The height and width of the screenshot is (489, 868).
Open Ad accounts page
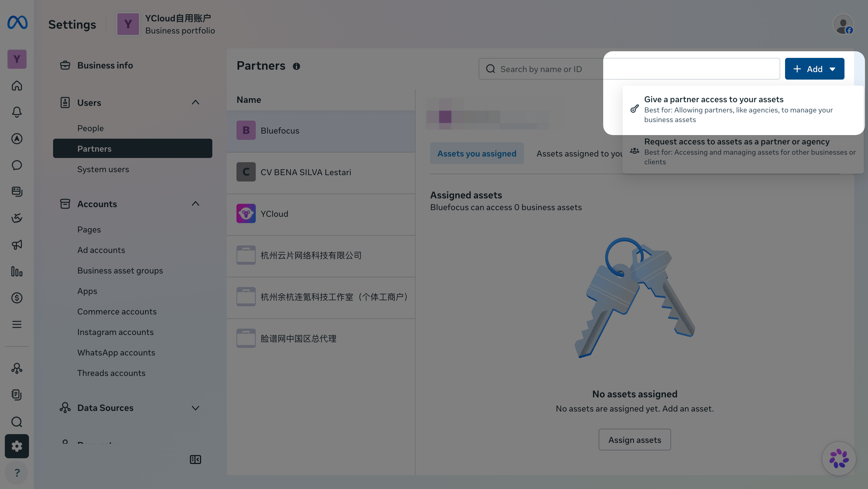click(x=101, y=250)
